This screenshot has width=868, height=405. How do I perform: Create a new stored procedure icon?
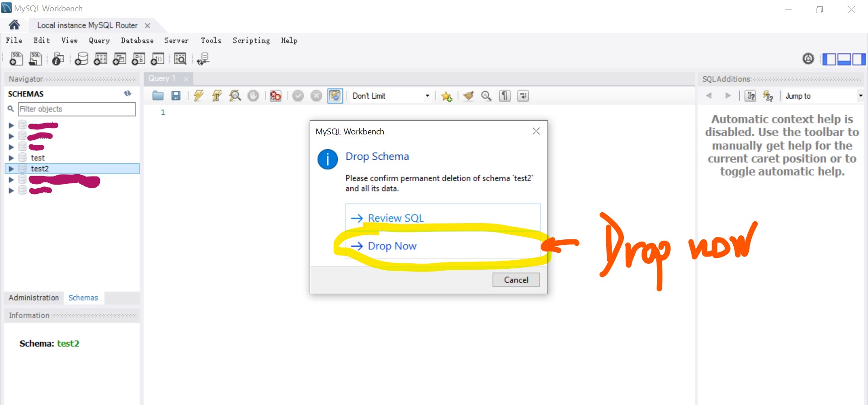point(138,59)
